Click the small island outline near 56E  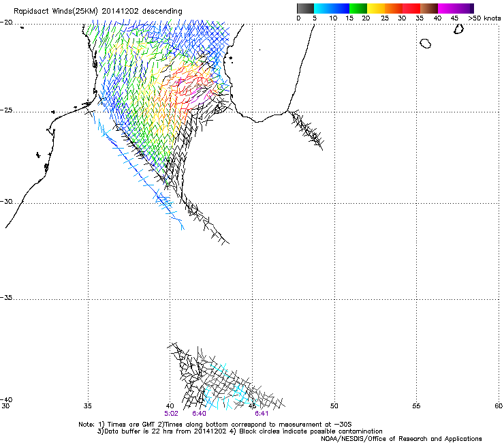pos(426,43)
